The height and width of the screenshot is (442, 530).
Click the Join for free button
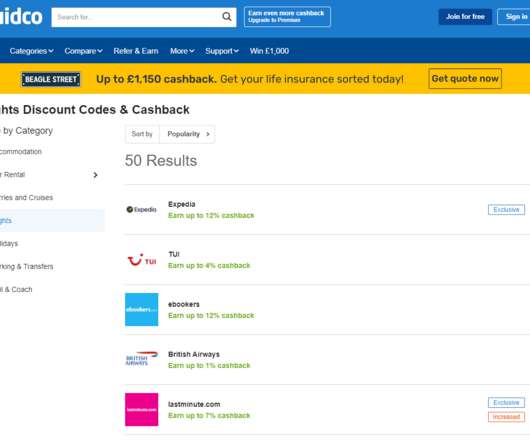(x=465, y=17)
